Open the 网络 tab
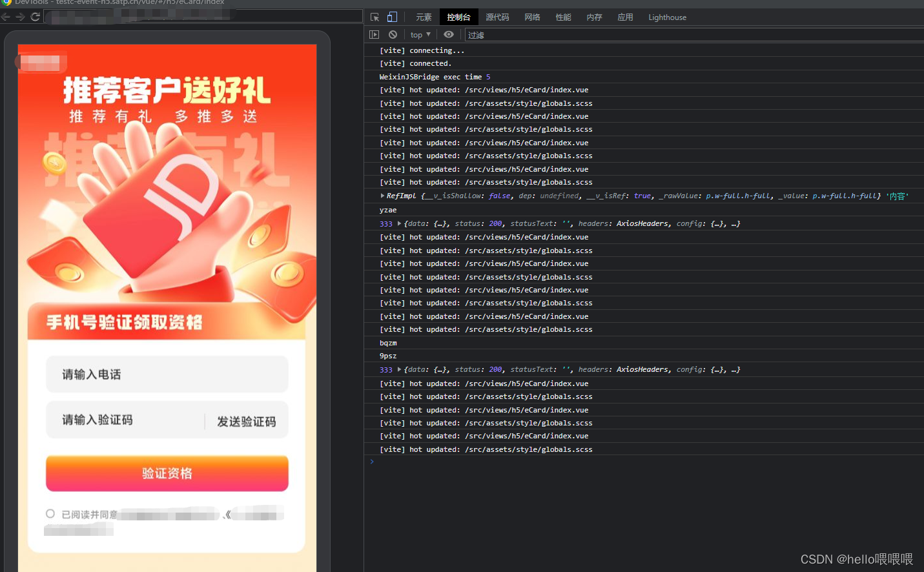Screen dimensions: 924x572 point(532,17)
